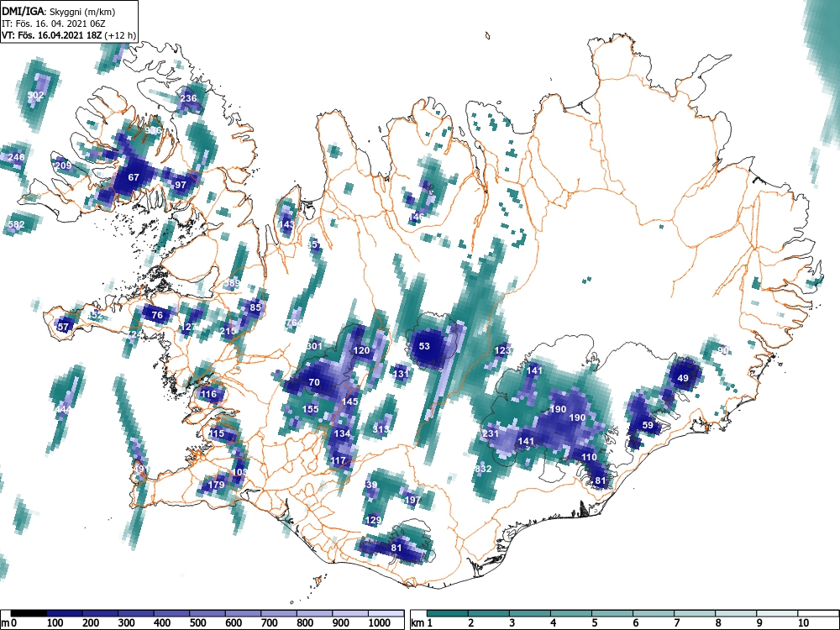Image resolution: width=840 pixels, height=630 pixels.
Task: Select the visibility value 97 on the map
Action: [181, 185]
